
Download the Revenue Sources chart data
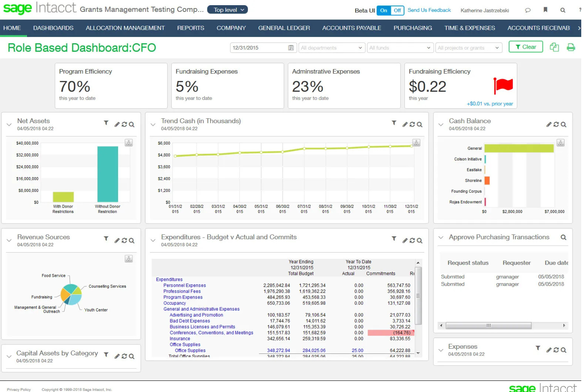[x=128, y=259]
